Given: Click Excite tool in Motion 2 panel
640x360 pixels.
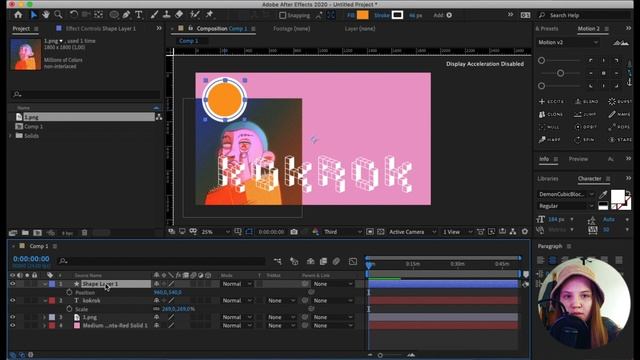Looking at the screenshot, I should pos(551,101).
